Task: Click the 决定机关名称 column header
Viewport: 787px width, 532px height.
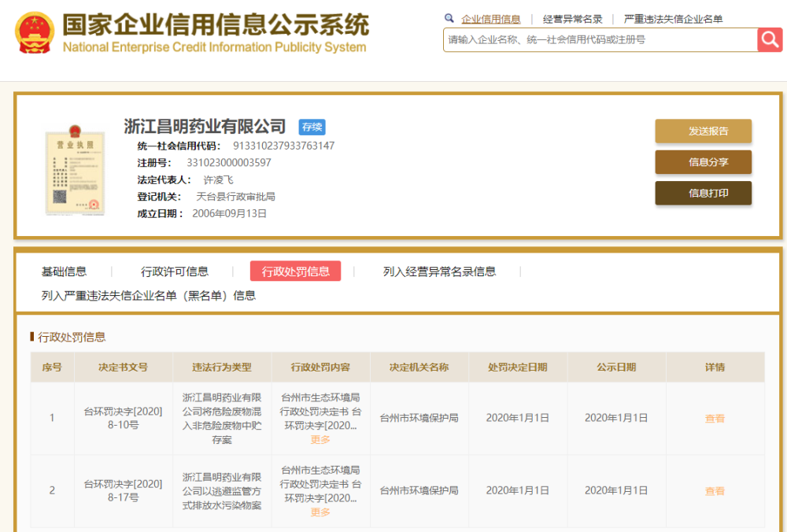Action: pos(419,368)
